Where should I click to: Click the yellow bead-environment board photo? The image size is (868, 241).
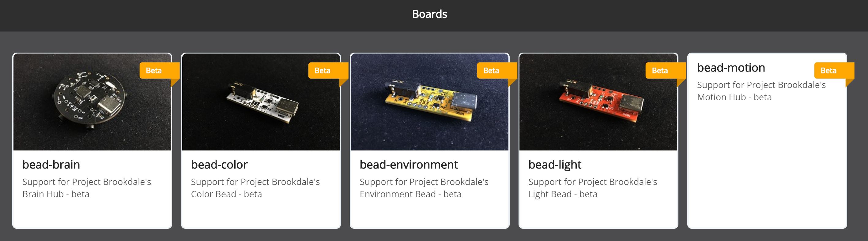430,102
